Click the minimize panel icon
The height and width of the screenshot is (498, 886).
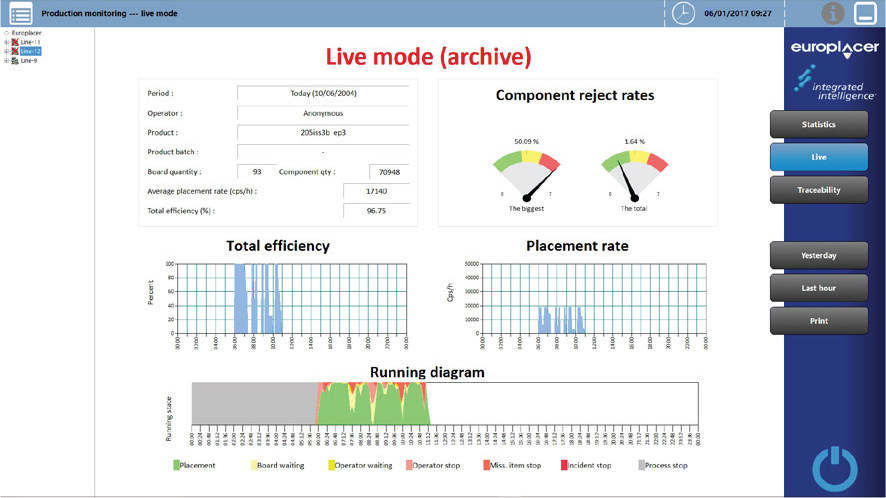pos(865,14)
